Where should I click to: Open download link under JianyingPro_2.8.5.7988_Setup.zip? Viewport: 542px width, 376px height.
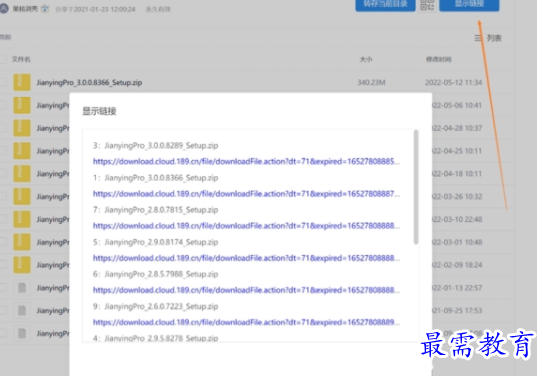(246, 290)
